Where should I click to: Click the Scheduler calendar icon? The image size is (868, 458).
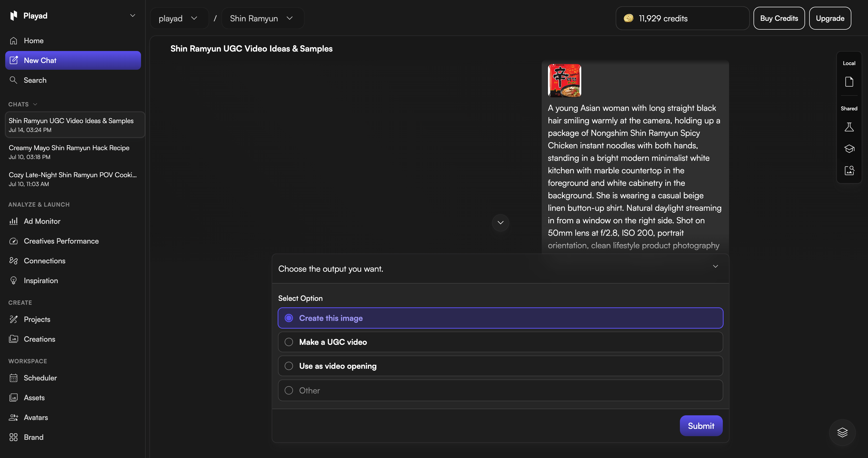[14, 378]
